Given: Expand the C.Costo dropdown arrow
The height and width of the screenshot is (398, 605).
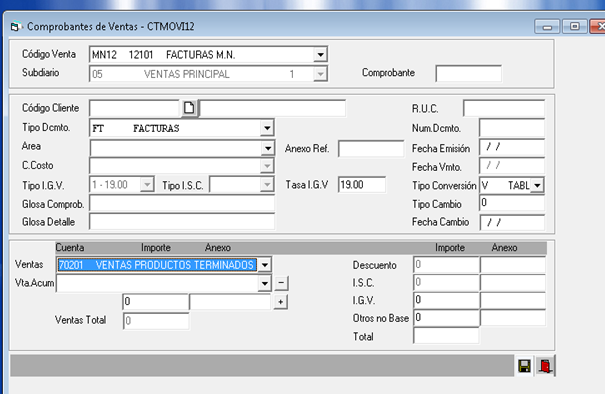Looking at the screenshot, I should click(x=267, y=166).
